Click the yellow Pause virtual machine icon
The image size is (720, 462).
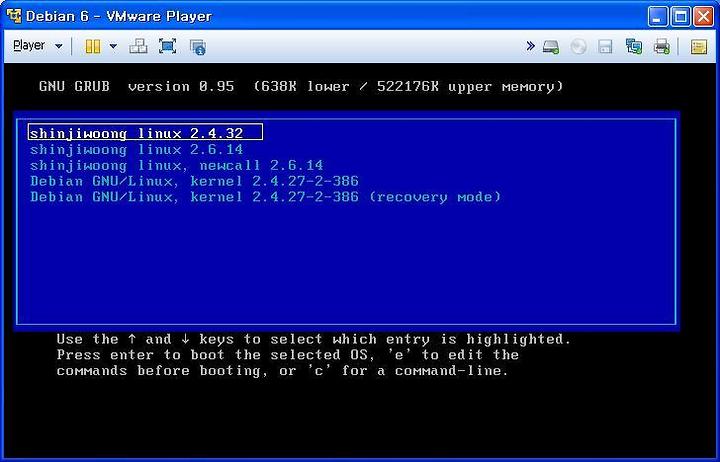pos(93,46)
